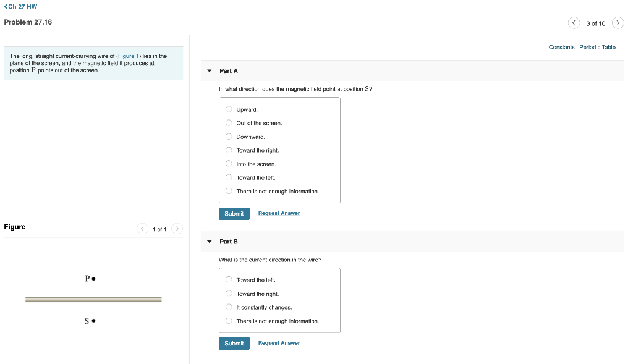The width and height of the screenshot is (633, 364).
Task: Submit the Part A answer
Action: click(x=234, y=213)
